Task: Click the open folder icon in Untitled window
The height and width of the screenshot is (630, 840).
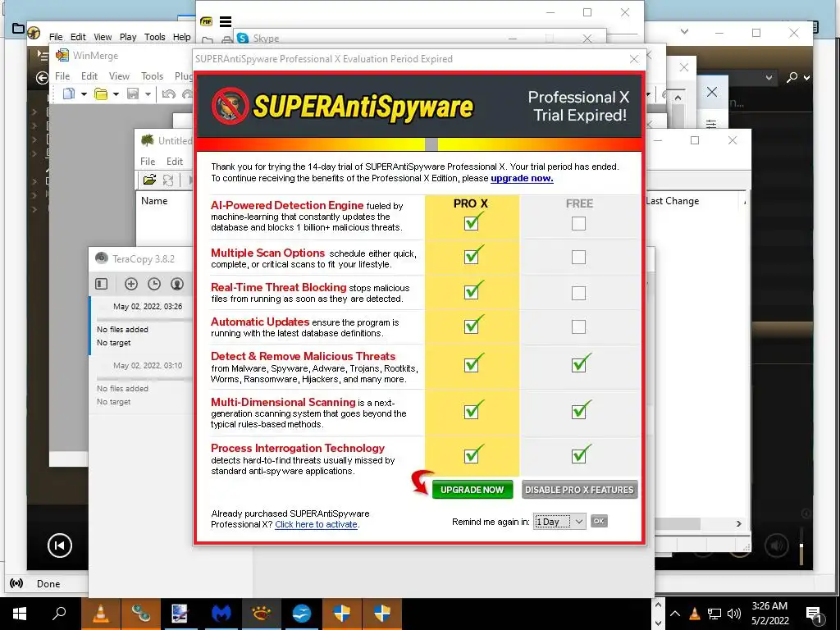Action: point(149,180)
